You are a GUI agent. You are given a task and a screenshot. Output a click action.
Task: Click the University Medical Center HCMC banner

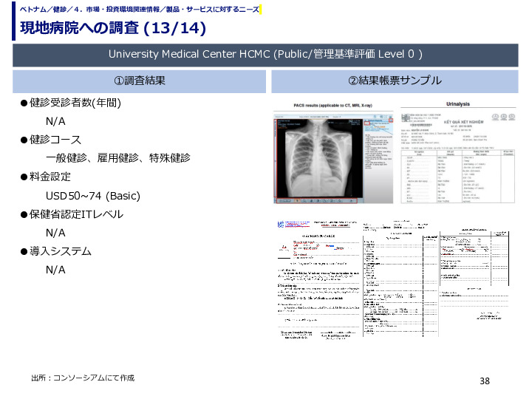click(265, 55)
